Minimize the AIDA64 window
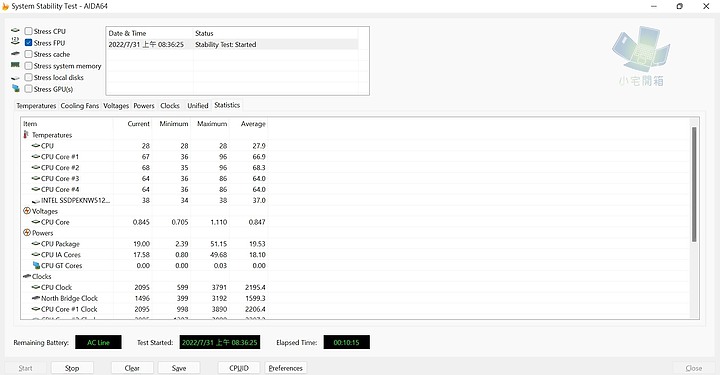720x375 pixels. (x=654, y=6)
